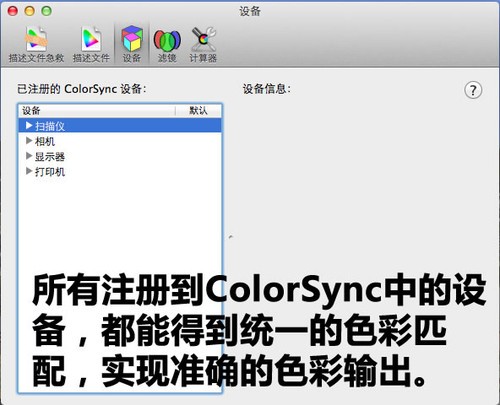500x405 pixels.
Task: Click the 设备 column header
Action: pyautogui.click(x=97, y=110)
